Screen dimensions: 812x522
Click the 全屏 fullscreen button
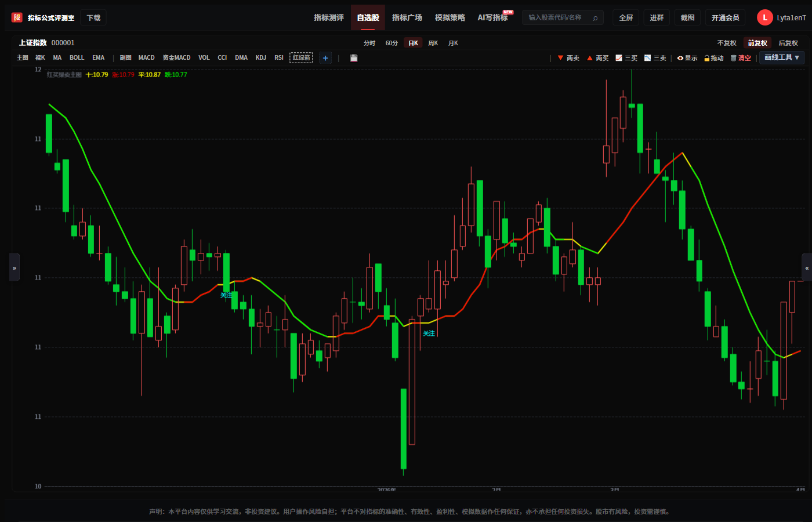[626, 18]
